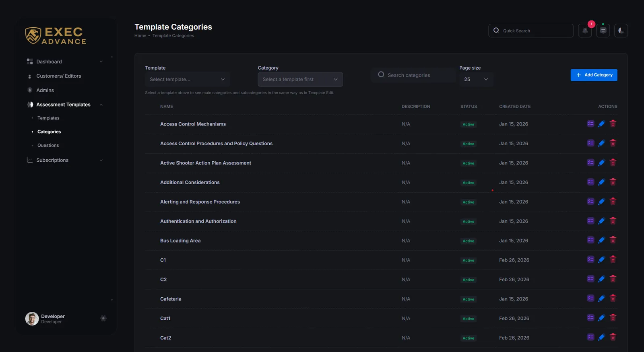Collapse the Assessment Templates section chevron
The width and height of the screenshot is (644, 352).
(x=101, y=105)
